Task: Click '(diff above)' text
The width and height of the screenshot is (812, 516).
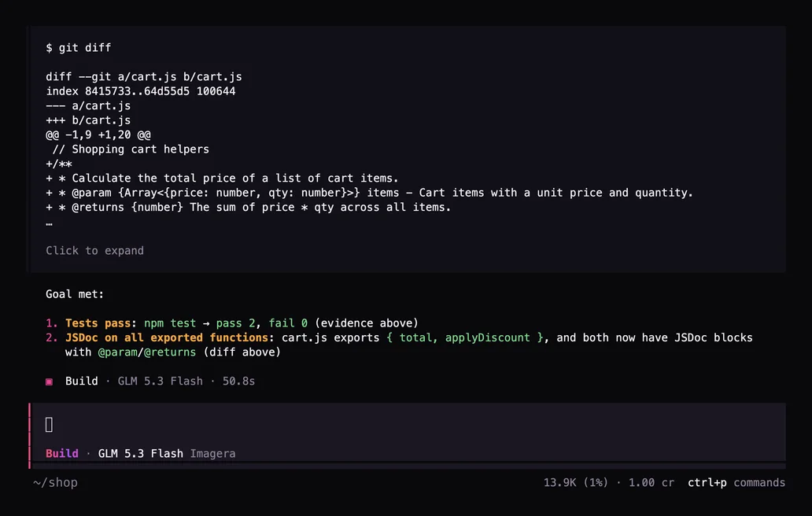Action: point(242,352)
